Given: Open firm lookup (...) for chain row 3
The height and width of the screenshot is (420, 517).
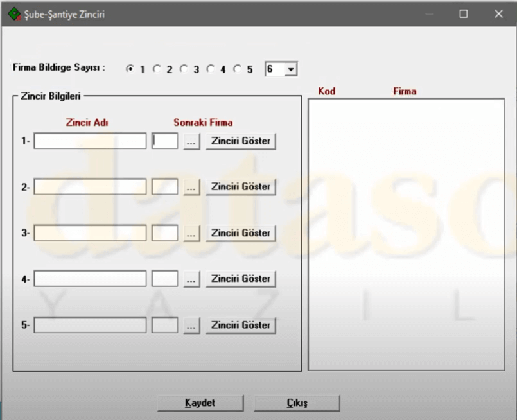Looking at the screenshot, I should point(191,233).
